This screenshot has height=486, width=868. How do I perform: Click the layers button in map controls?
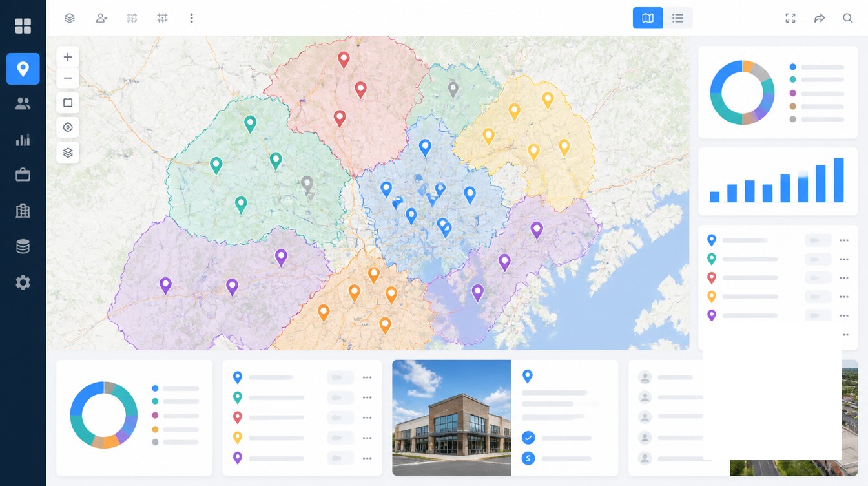tap(68, 153)
